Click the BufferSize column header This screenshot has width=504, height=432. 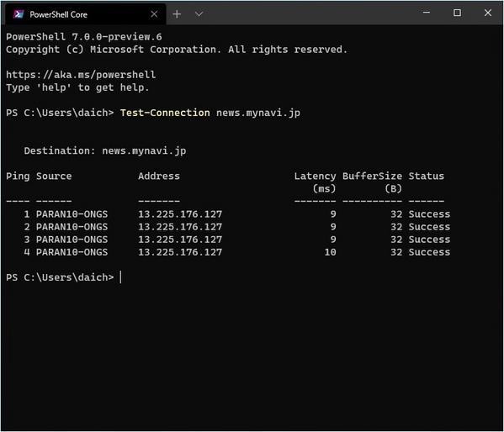(372, 176)
